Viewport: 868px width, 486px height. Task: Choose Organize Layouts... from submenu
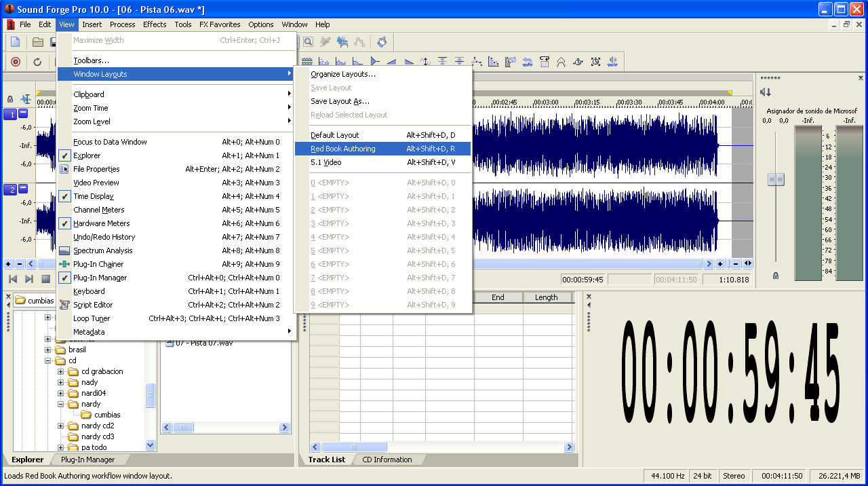tap(343, 74)
